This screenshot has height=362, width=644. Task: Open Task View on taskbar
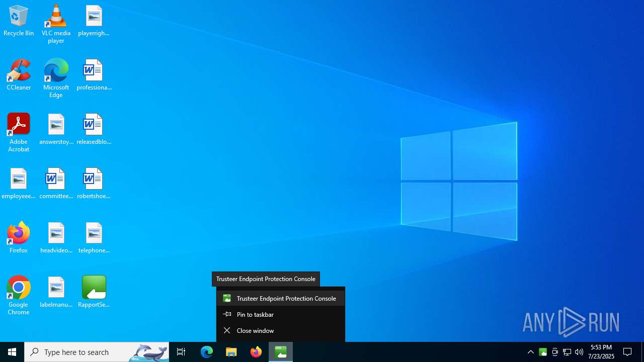tap(181, 352)
